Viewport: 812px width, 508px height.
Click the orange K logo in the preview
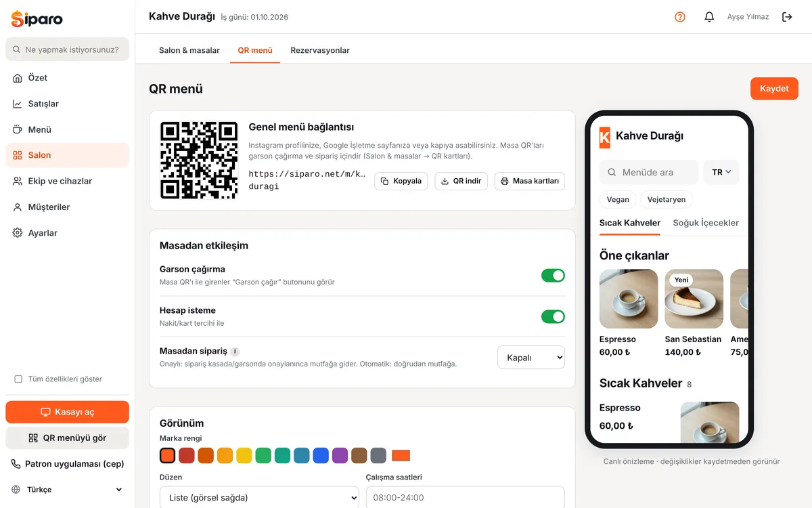point(605,136)
